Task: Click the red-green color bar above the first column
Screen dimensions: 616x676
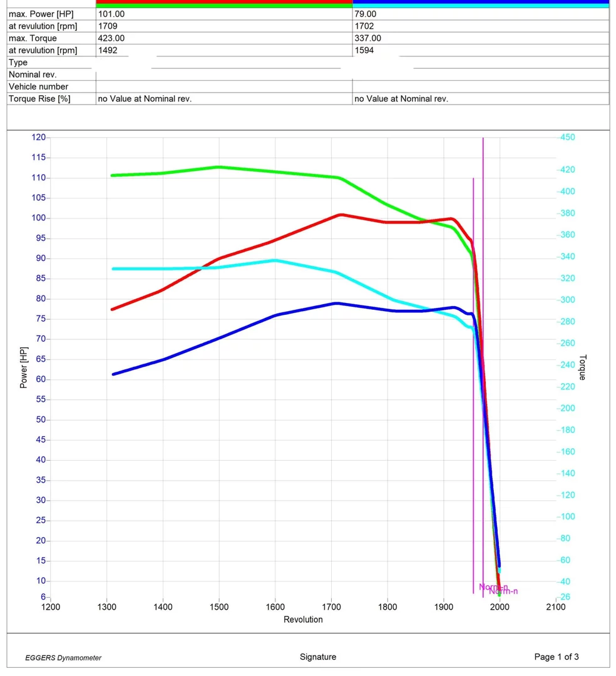Action: [x=224, y=4]
